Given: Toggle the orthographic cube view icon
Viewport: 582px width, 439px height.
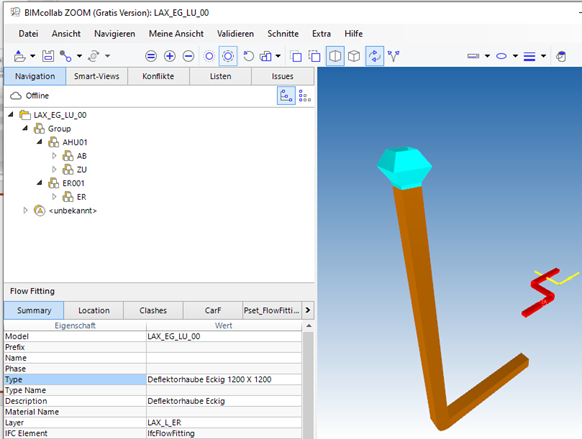Looking at the screenshot, I should click(x=335, y=56).
